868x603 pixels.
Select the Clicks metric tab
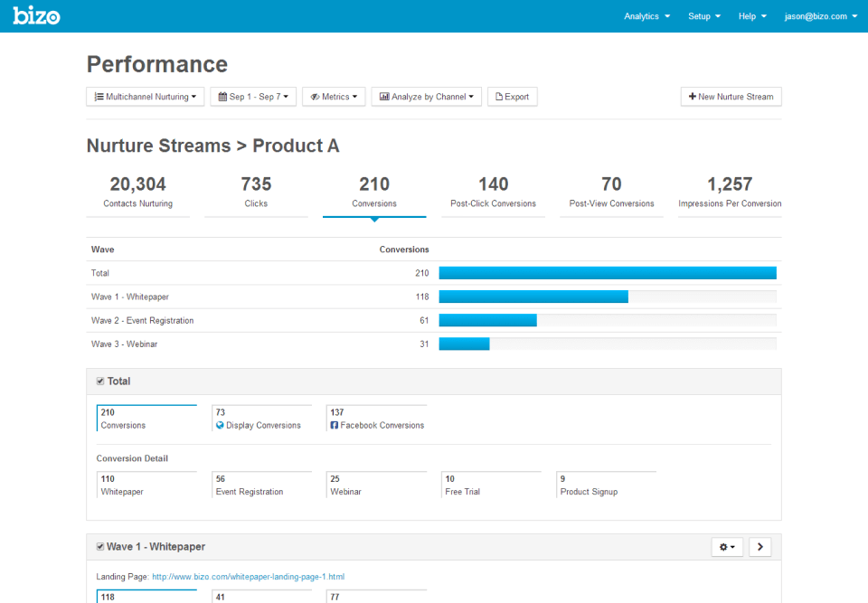point(256,192)
